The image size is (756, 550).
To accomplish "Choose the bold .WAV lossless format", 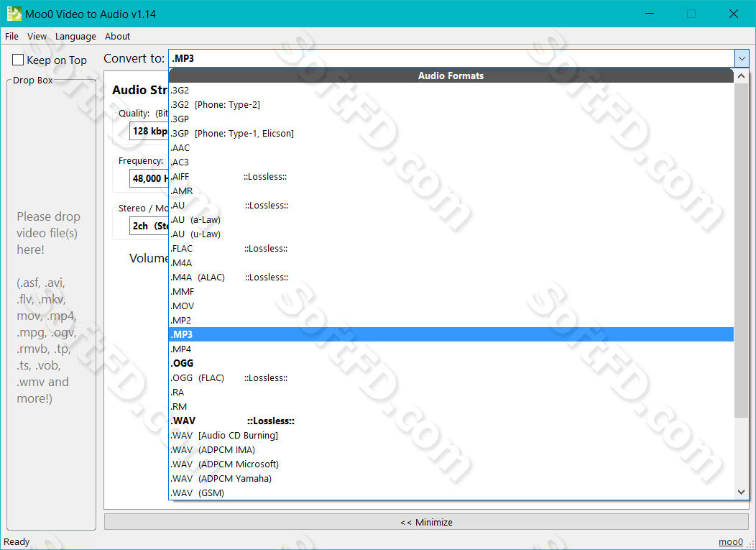I will click(x=451, y=421).
